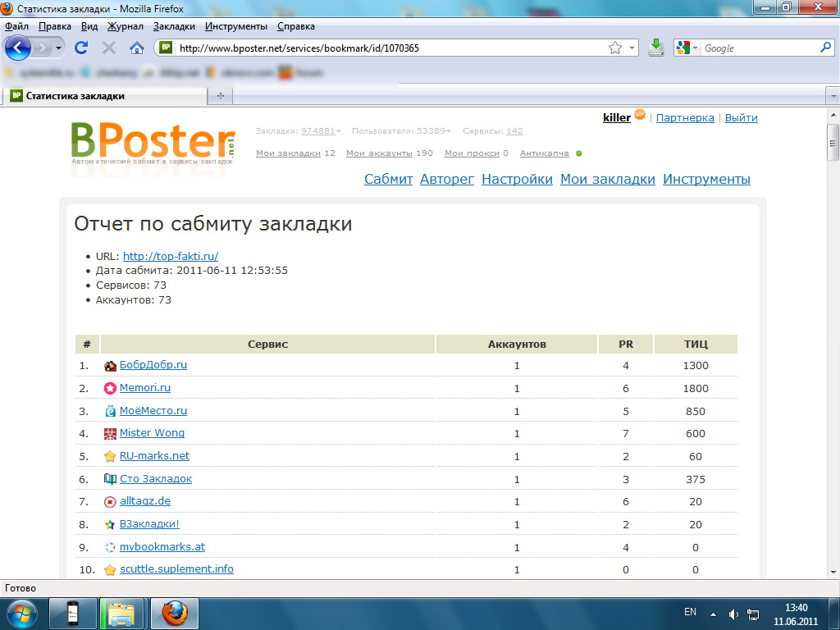The image size is (840, 630).
Task: Click the alltagz.de service icon
Action: (110, 502)
